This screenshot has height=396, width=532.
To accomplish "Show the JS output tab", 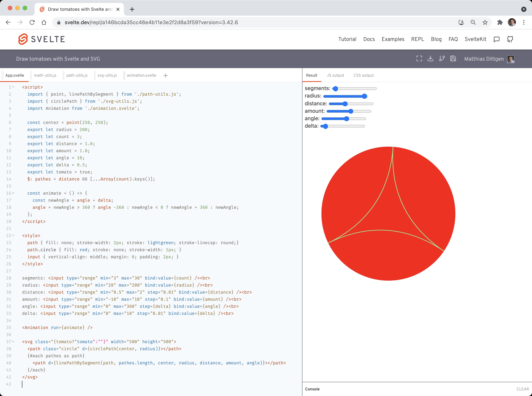I will click(335, 75).
